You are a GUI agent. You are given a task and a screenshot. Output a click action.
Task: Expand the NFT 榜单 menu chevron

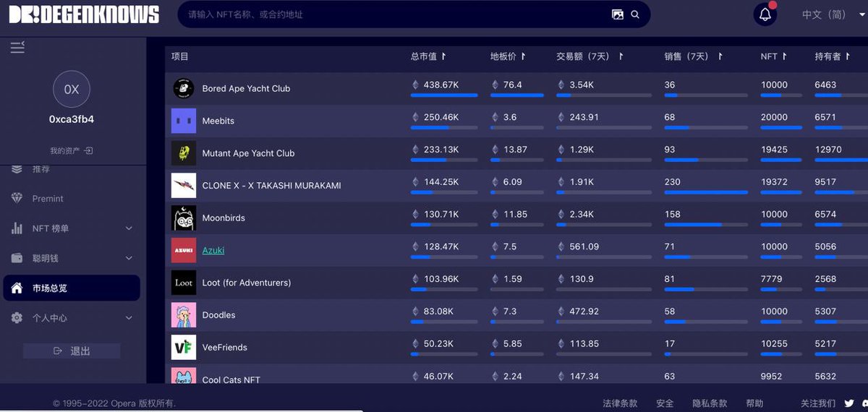pos(129,228)
